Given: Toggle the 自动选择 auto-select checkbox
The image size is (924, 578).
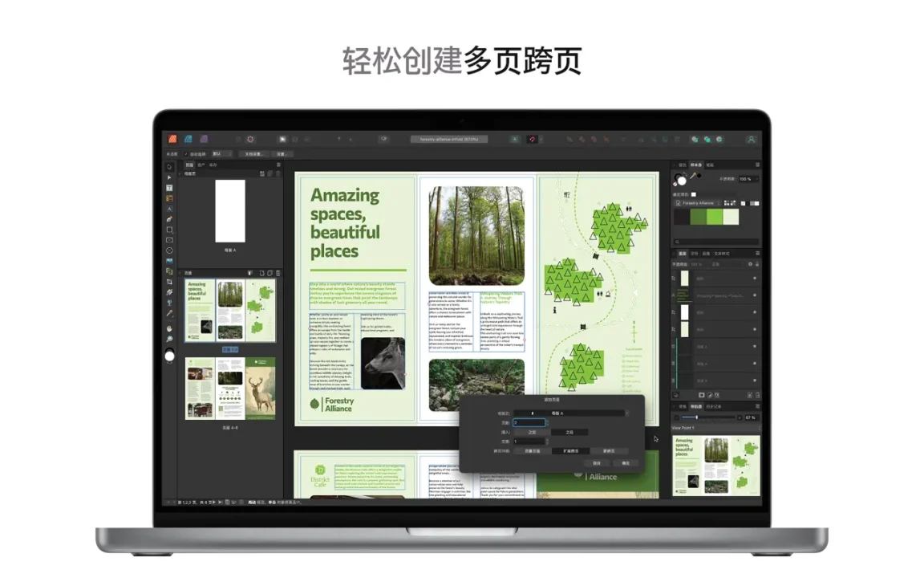Looking at the screenshot, I should [186, 153].
